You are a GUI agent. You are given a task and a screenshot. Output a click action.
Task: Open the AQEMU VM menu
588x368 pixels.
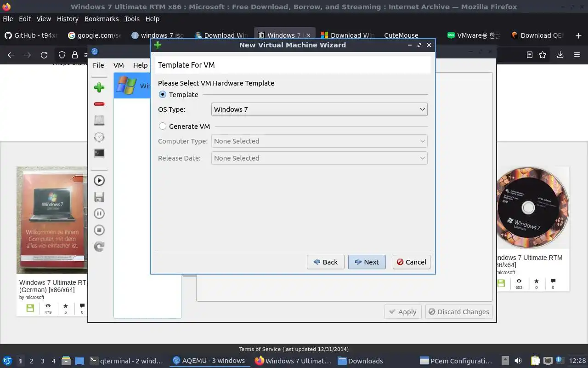(x=119, y=65)
